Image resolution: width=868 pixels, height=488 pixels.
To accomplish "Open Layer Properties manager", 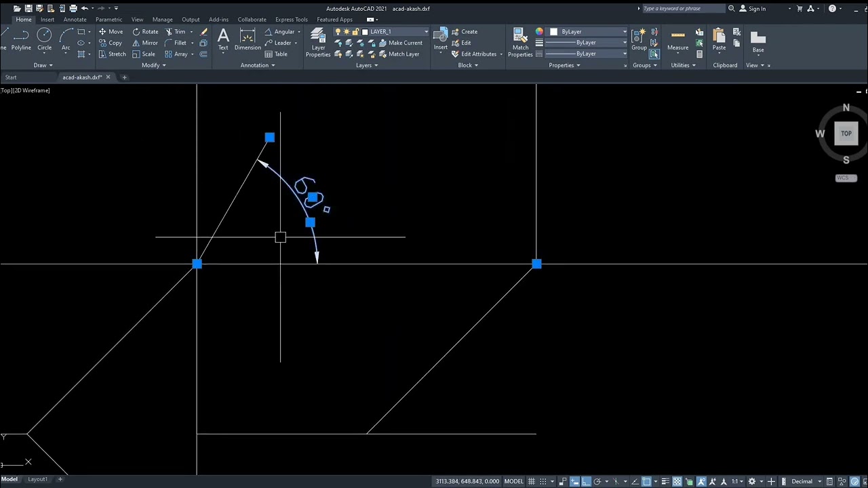I will click(x=318, y=42).
